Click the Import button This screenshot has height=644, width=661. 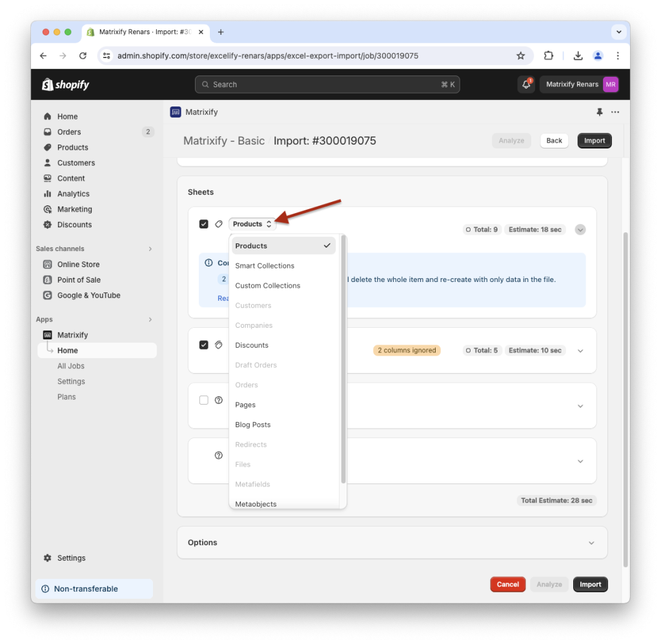(590, 584)
